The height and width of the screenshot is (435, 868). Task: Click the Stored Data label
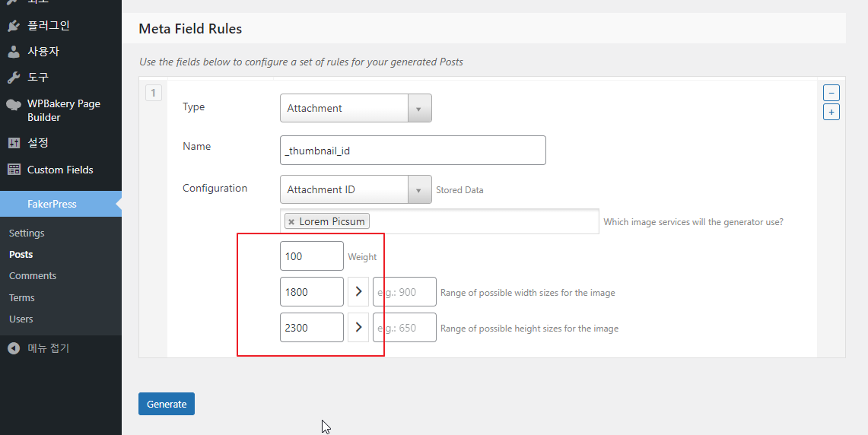click(459, 190)
